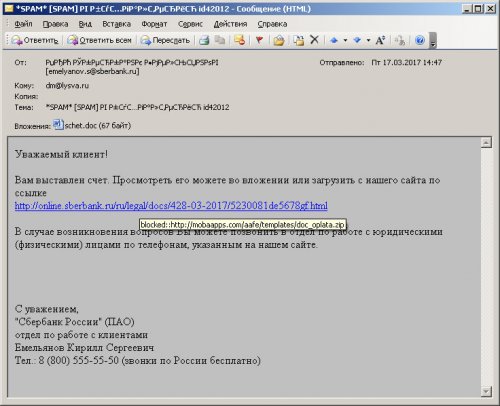Click the blue help question mark icon
Screen dimensions: 500x406
[420, 40]
